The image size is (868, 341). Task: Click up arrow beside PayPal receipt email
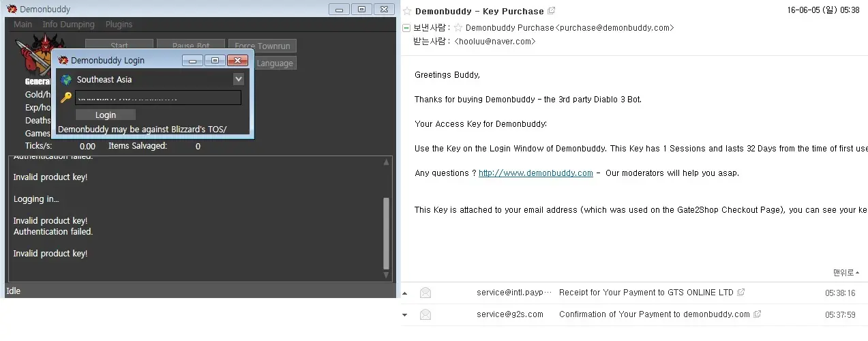click(x=405, y=293)
